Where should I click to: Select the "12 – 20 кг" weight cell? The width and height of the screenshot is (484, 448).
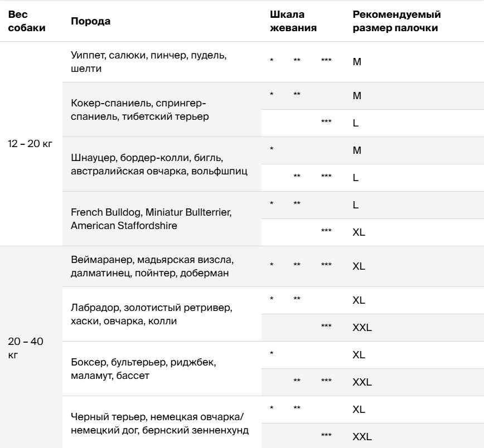[30, 144]
